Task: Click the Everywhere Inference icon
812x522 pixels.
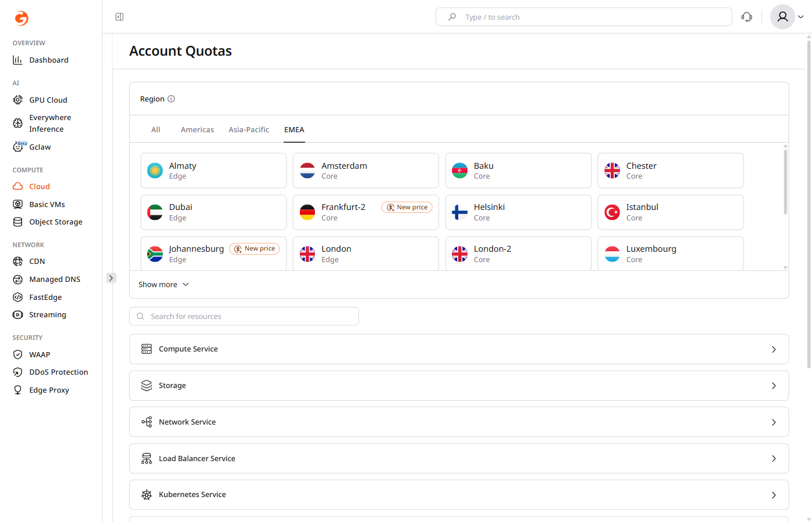Action: coord(18,123)
